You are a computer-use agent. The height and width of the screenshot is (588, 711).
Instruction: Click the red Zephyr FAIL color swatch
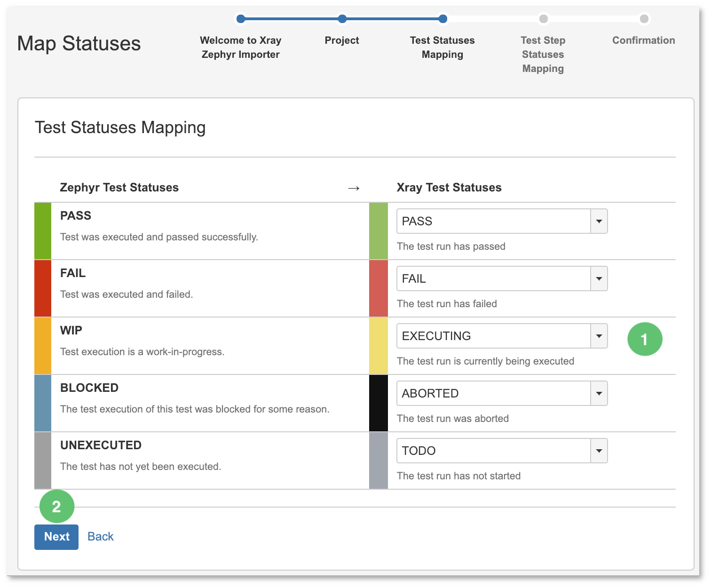[43, 288]
